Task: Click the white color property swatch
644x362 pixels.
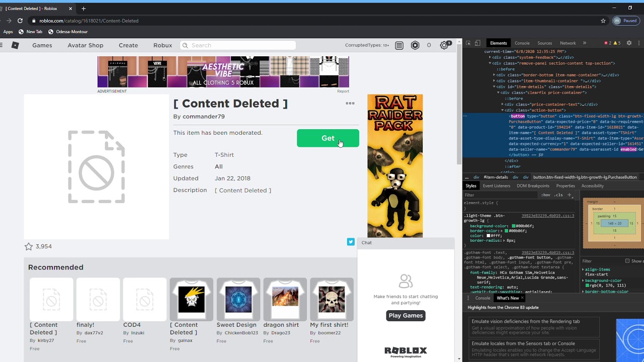Action: point(488,235)
